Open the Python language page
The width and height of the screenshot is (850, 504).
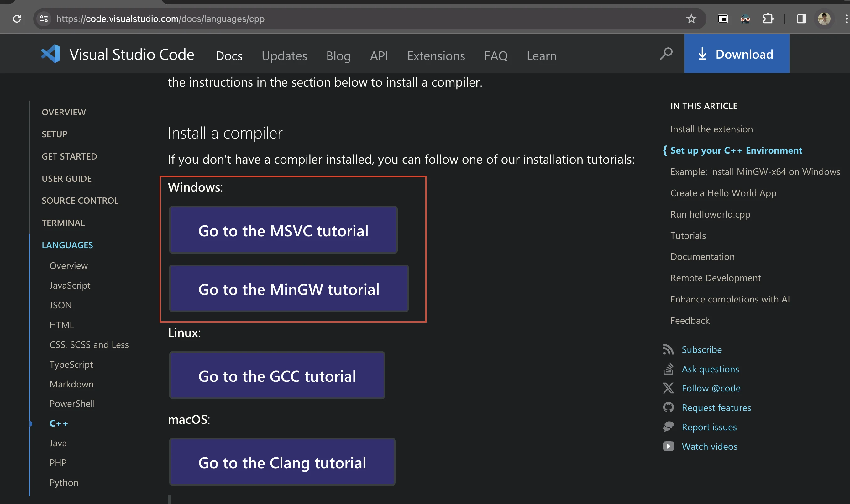tap(64, 483)
